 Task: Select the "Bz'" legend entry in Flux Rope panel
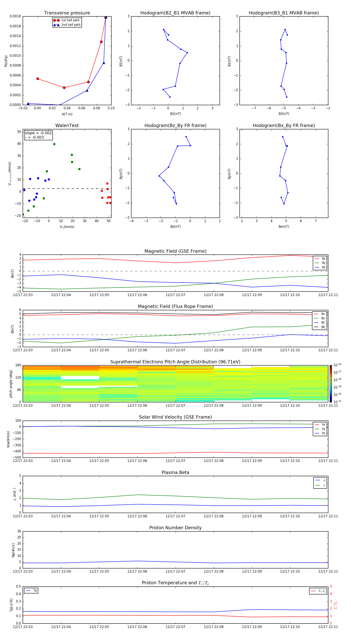click(320, 323)
